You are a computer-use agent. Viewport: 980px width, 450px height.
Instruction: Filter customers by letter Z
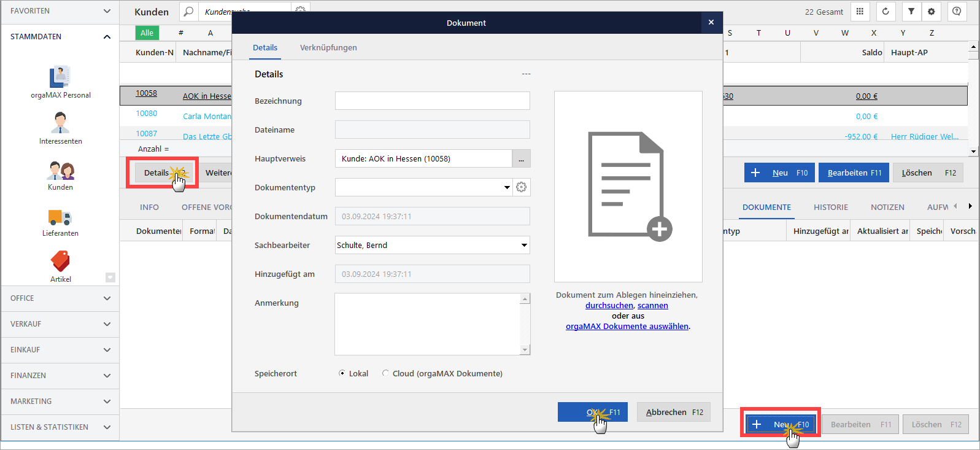point(932,33)
